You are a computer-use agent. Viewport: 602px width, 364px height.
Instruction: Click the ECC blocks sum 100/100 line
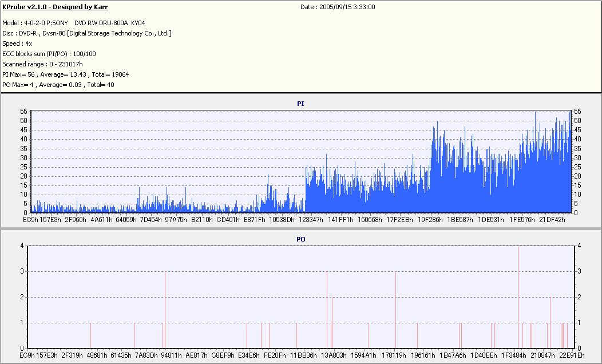[49, 54]
